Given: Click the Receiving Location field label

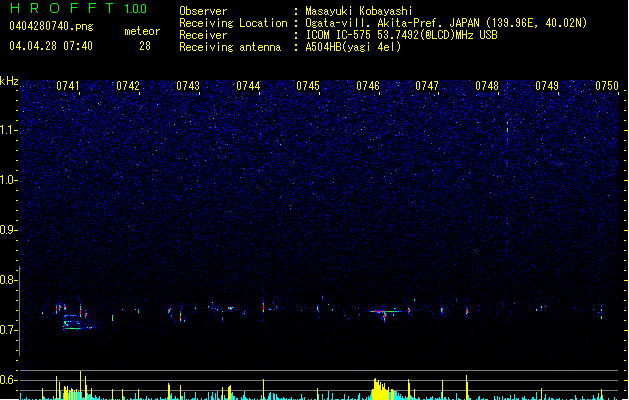Looking at the screenshot, I should click(233, 23).
